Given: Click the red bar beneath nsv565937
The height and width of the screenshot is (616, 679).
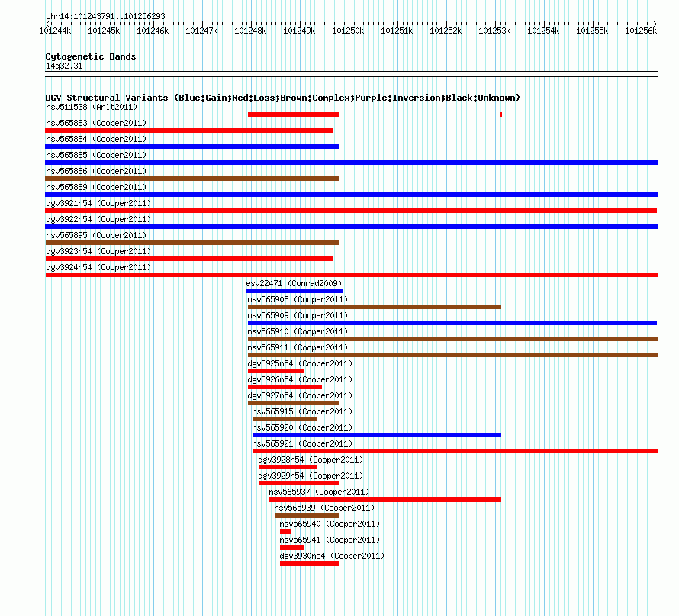Looking at the screenshot, I should [385, 499].
